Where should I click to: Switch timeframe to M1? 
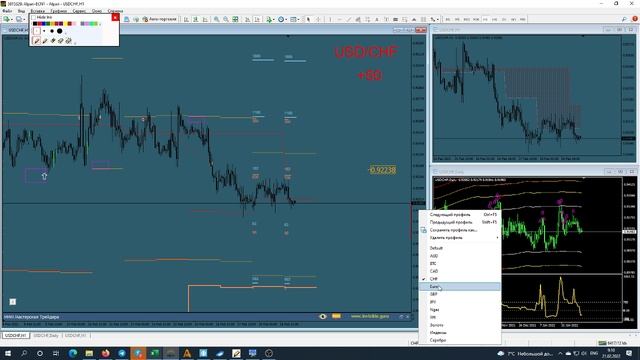tap(448, 19)
